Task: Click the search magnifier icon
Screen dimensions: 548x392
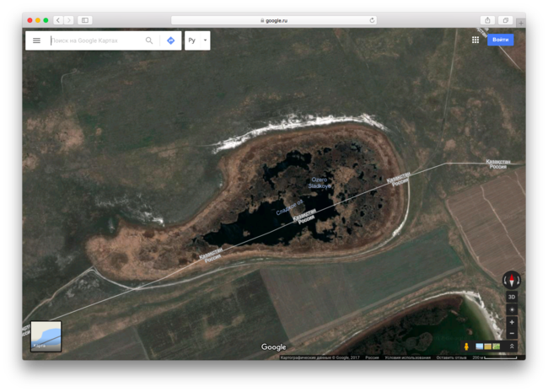Action: [x=149, y=40]
